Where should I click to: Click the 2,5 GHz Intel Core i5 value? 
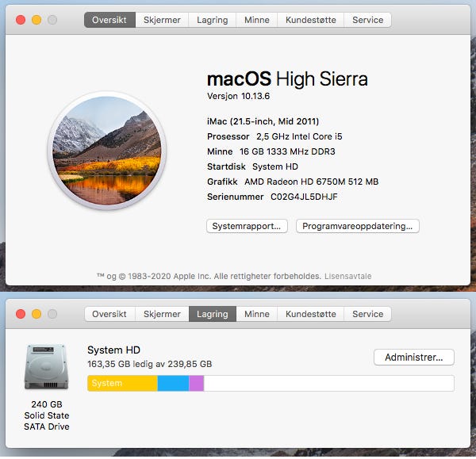point(299,137)
